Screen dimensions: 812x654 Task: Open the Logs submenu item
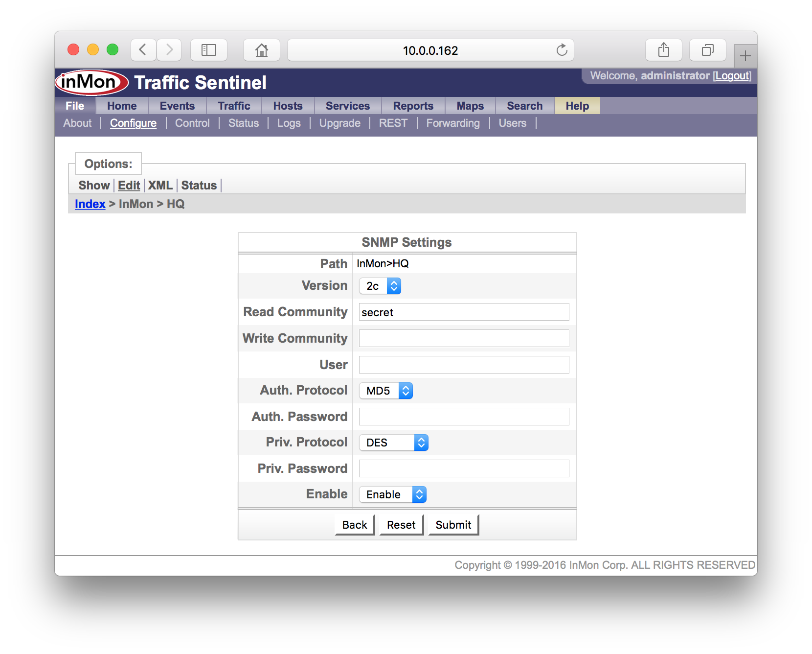289,123
